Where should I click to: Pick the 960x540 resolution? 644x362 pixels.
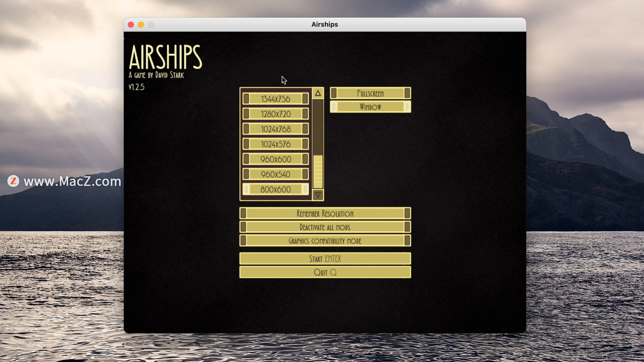pos(275,174)
